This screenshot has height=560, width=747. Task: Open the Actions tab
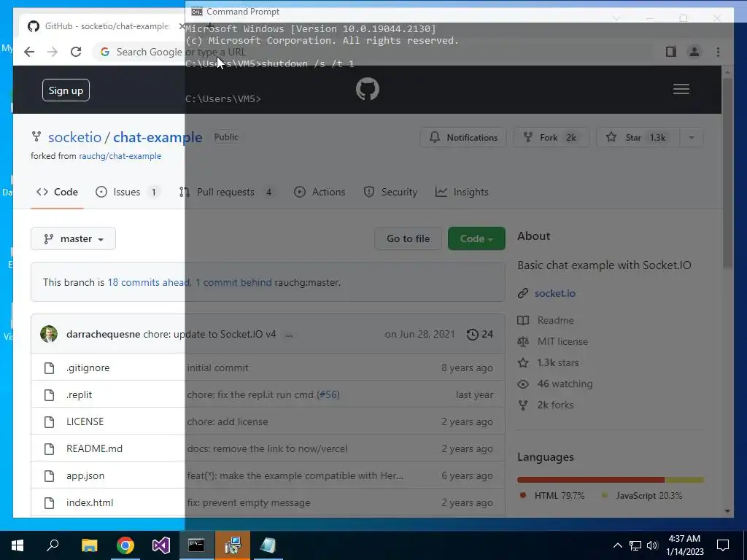(320, 192)
